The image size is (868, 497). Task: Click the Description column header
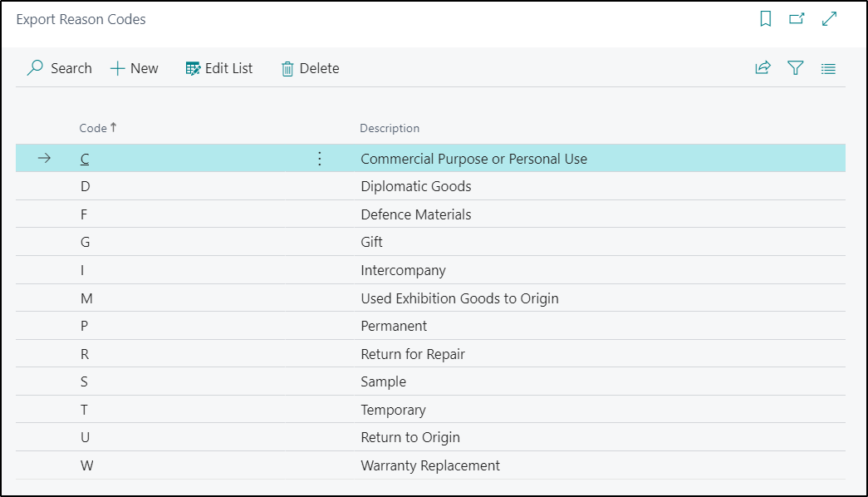click(390, 128)
